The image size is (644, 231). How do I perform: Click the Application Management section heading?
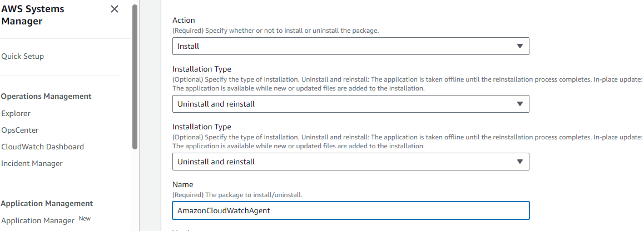coord(47,203)
